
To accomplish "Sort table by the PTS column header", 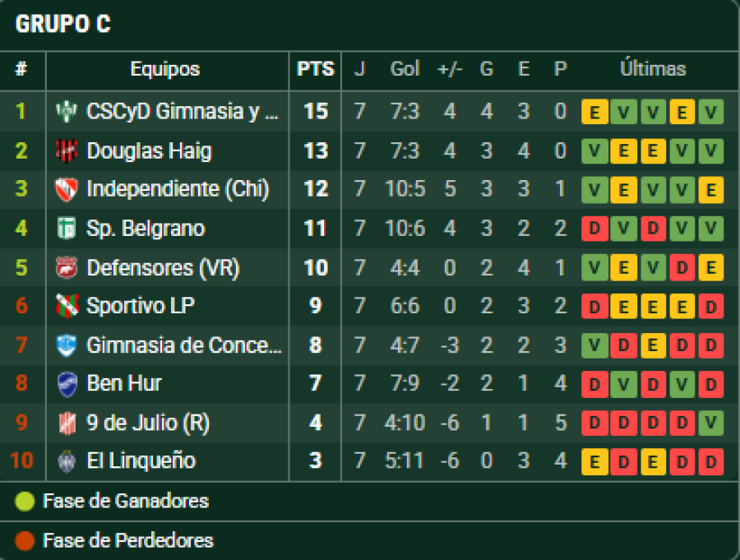I will tap(316, 69).
